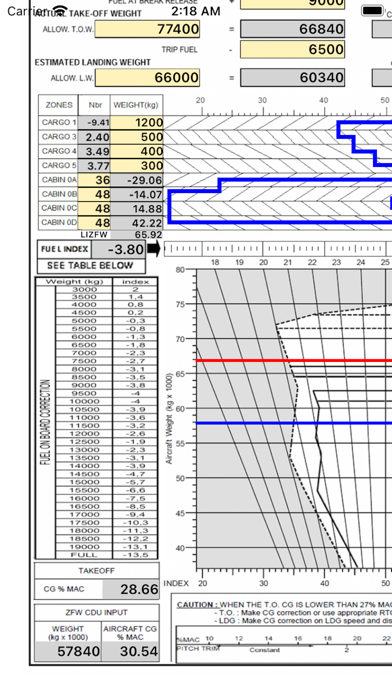Screen dimensions: 392x696
Task: Select the 12000 row in fuel table
Action: coord(107,434)
